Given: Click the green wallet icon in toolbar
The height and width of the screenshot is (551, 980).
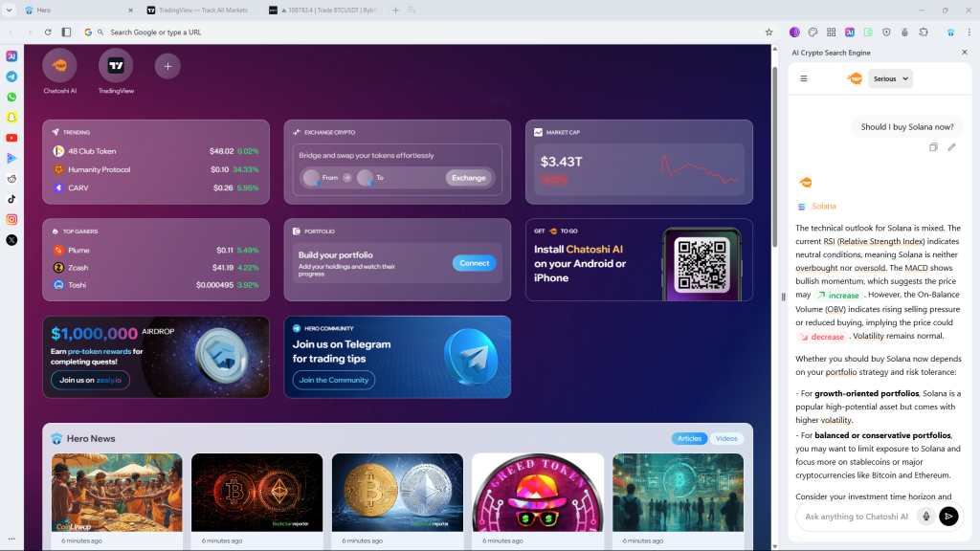Looking at the screenshot, I should 868,32.
